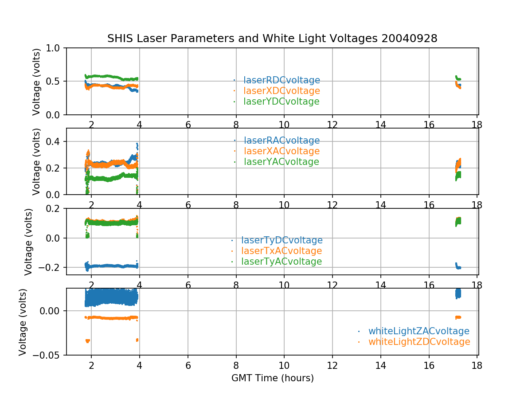Click the orange marker beside whiteLightZDCvoltage
This screenshot has width=532, height=399.
[x=359, y=342]
